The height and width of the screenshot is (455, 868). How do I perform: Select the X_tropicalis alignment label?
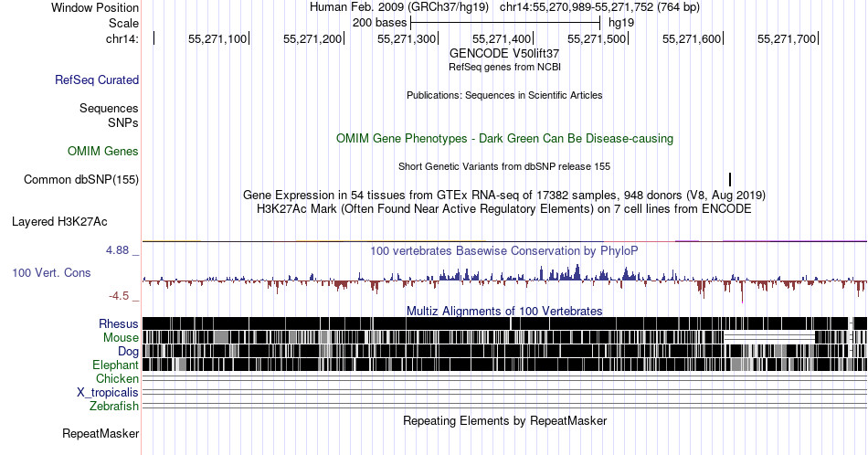tap(108, 393)
